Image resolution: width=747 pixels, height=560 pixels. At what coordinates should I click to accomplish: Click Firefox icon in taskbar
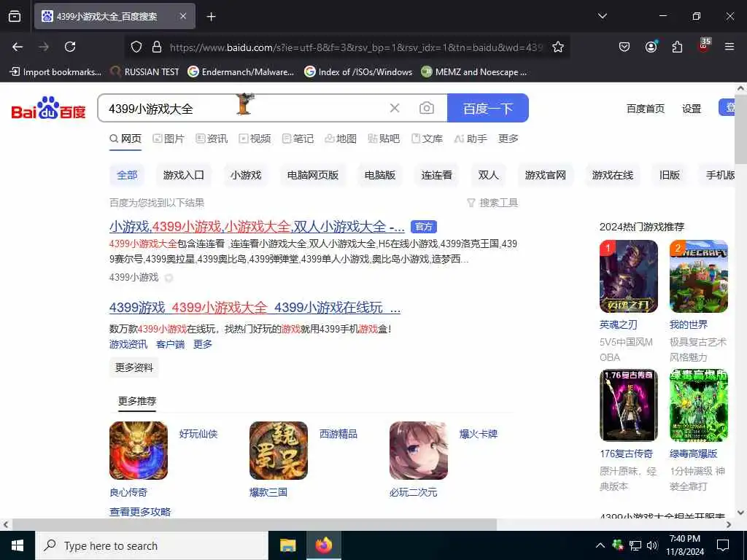(323, 545)
